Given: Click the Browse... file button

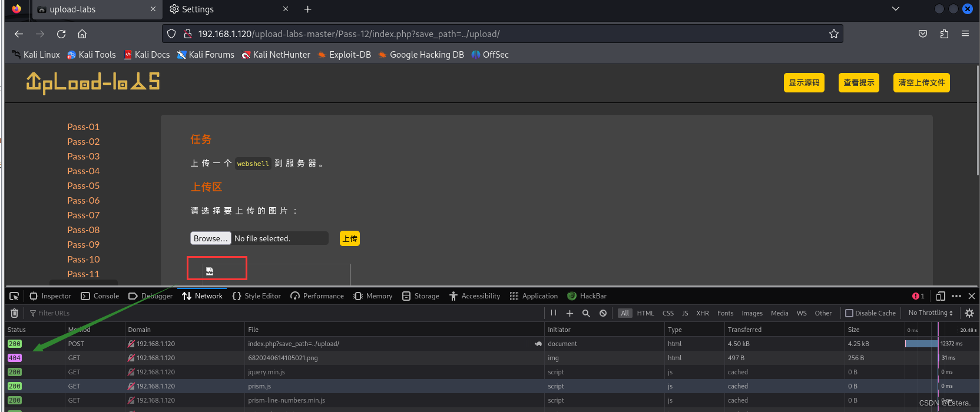Looking at the screenshot, I should pos(210,238).
